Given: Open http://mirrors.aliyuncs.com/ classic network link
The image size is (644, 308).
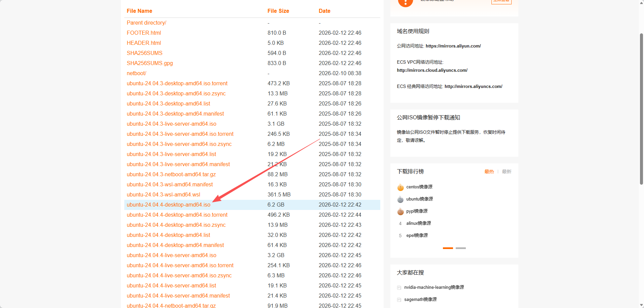Looking at the screenshot, I should (474, 87).
